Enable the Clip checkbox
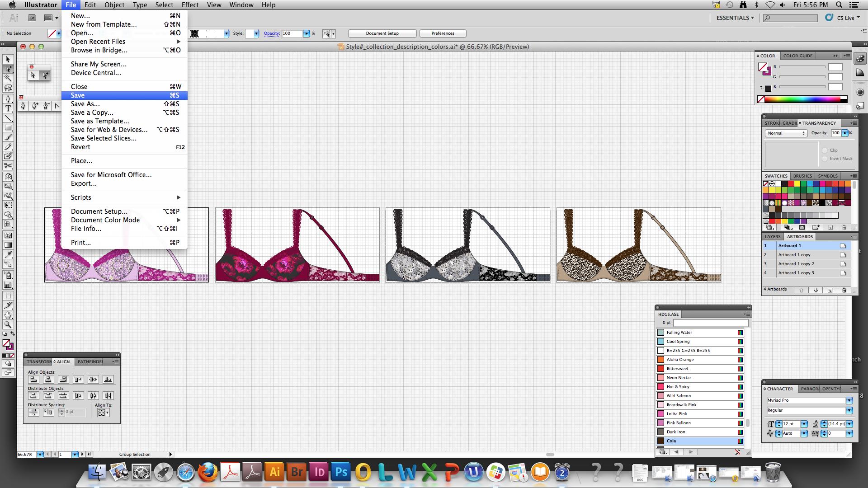The height and width of the screenshot is (488, 868). pos(825,150)
